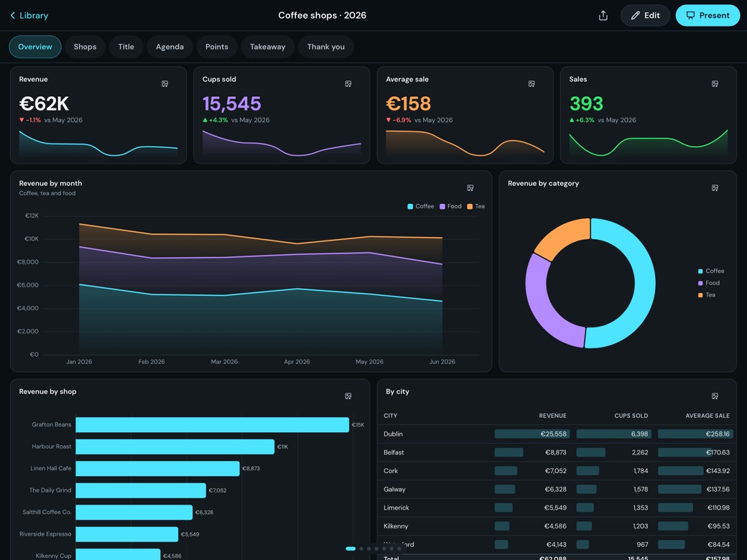
Task: Select the Overview tab
Action: point(35,47)
